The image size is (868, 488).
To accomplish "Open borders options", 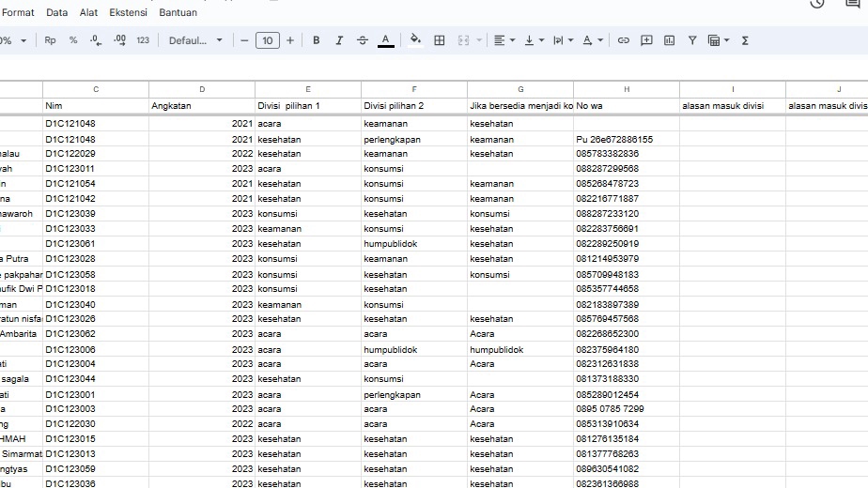I will (440, 40).
